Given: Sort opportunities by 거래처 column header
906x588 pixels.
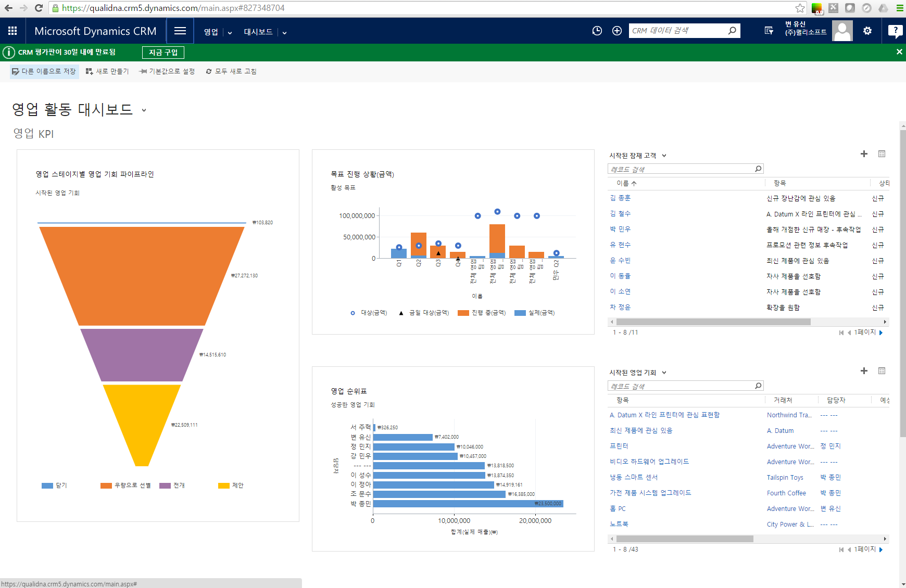Looking at the screenshot, I should (x=783, y=400).
